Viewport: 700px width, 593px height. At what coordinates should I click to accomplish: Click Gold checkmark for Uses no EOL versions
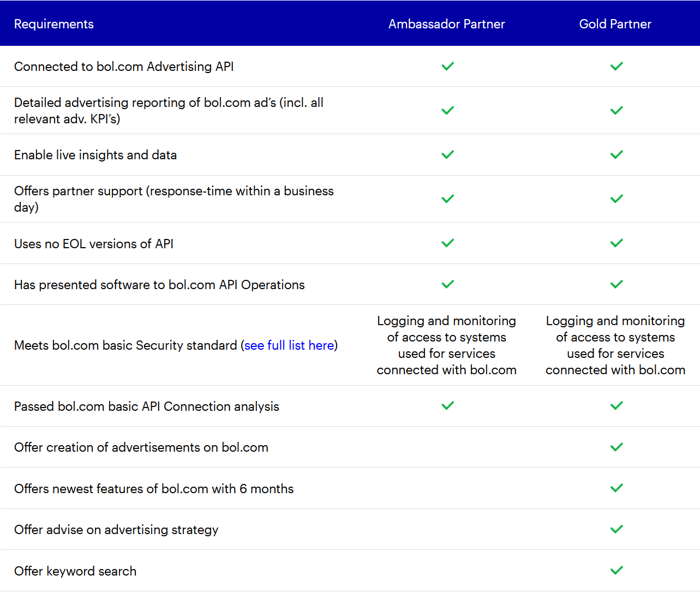[617, 243]
